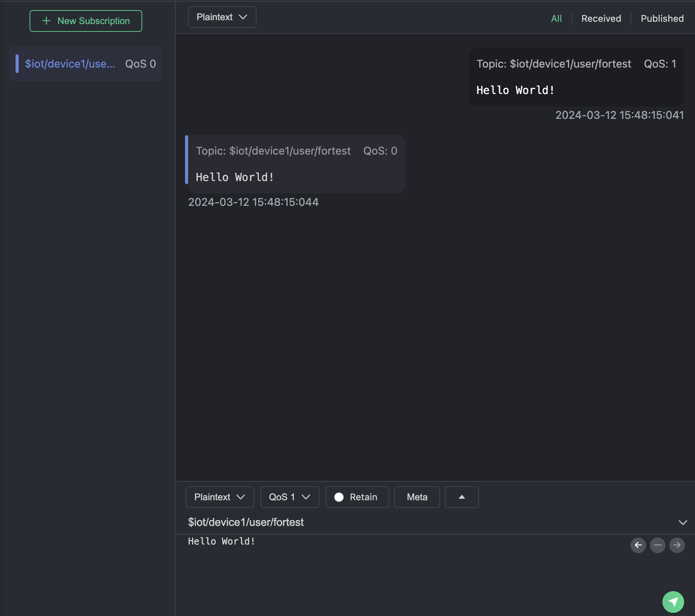
Task: Click the minus circle icon in payload area
Action: click(657, 545)
